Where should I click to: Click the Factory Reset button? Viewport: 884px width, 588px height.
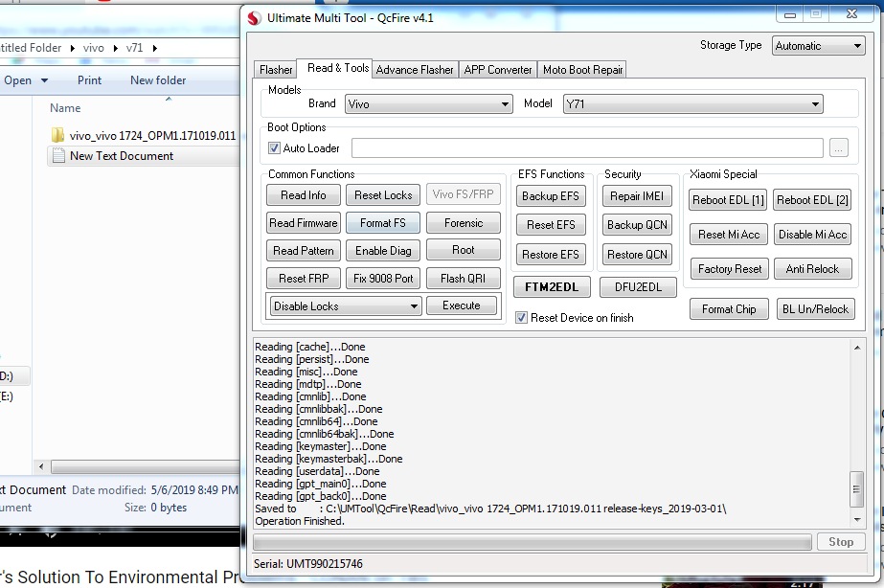(x=730, y=269)
